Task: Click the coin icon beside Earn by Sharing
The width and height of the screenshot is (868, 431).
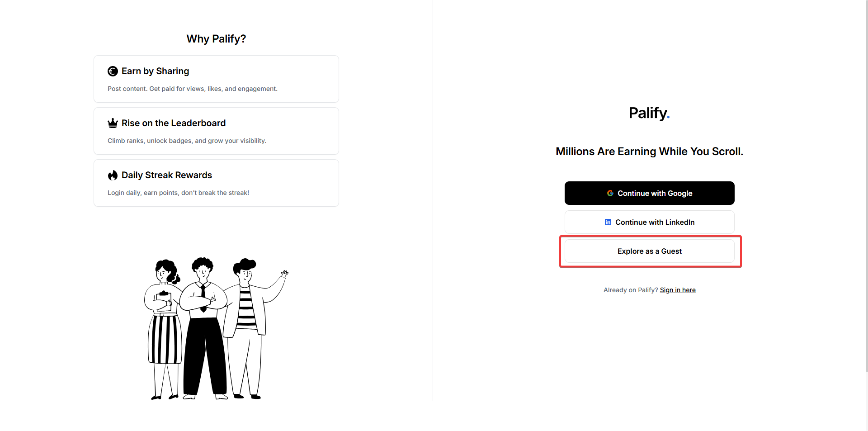Action: [113, 71]
